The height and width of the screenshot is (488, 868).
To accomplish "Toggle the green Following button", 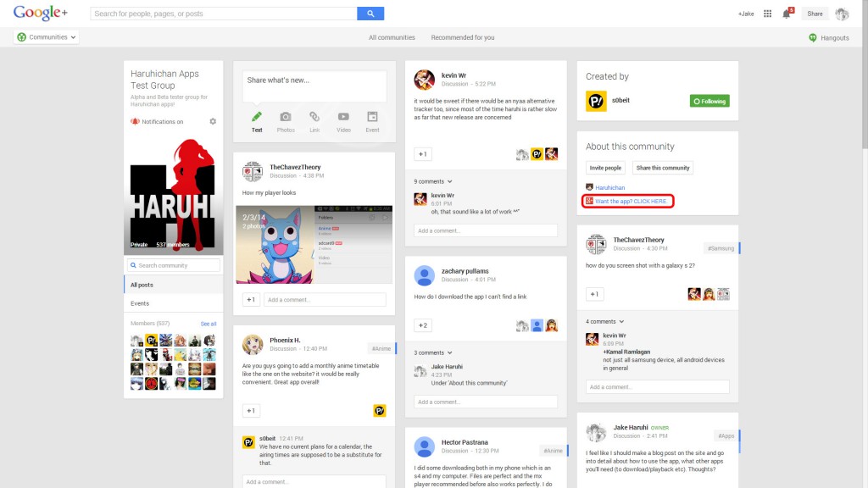I will pyautogui.click(x=709, y=101).
